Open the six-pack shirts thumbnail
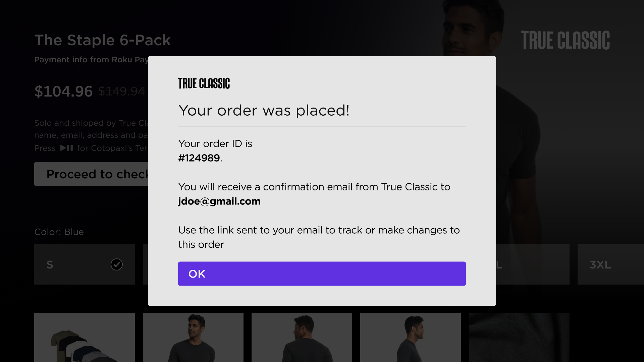The image size is (644, 362). tap(85, 337)
